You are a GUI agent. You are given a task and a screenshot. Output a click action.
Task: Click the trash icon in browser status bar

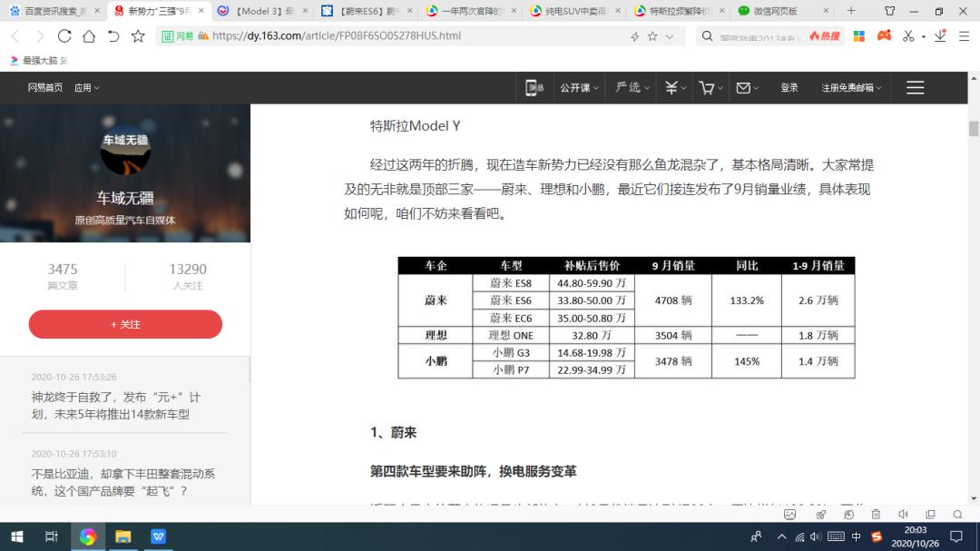[x=876, y=515]
